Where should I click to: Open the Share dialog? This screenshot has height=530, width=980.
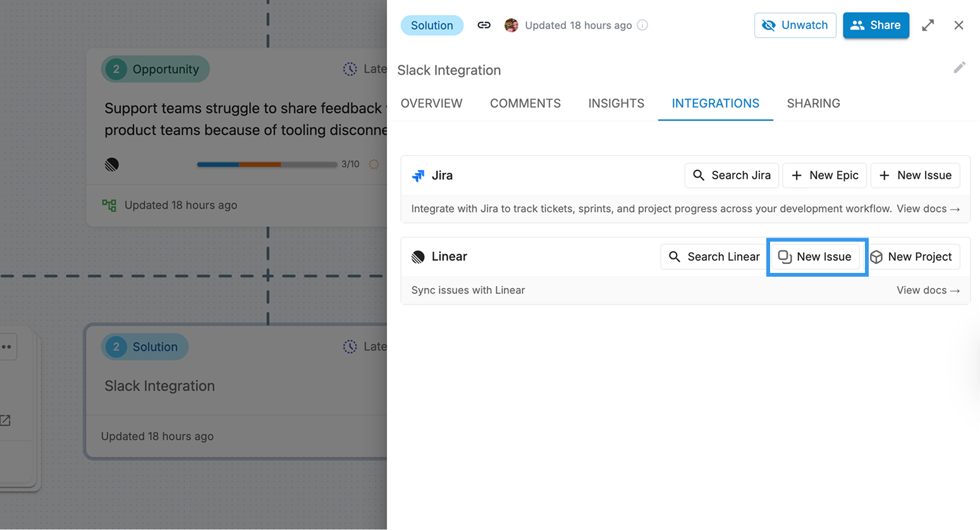coord(876,25)
